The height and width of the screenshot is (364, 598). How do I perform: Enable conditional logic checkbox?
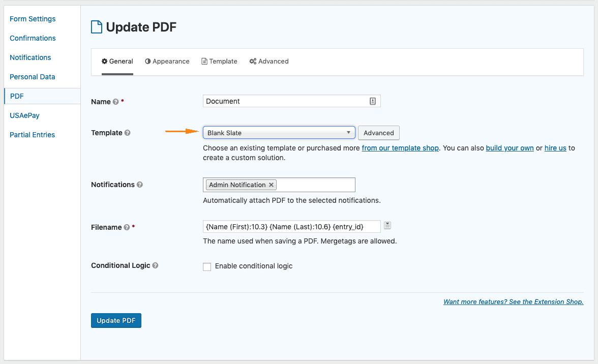click(206, 266)
